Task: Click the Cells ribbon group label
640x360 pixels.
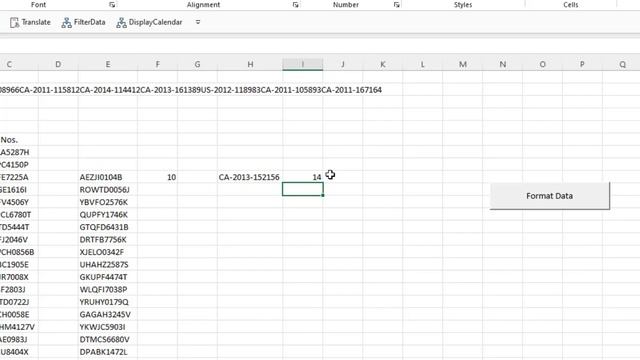Action: 571,5
